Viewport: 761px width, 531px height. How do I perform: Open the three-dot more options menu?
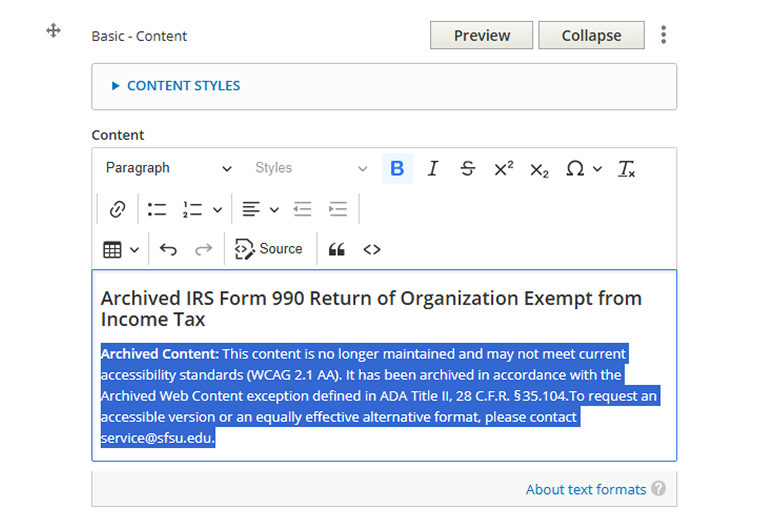click(663, 35)
